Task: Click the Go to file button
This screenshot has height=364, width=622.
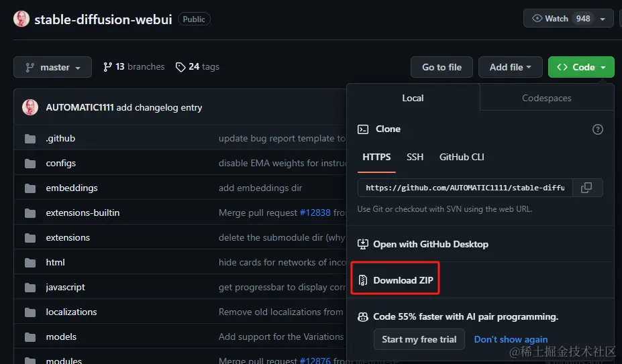Action: pos(442,67)
